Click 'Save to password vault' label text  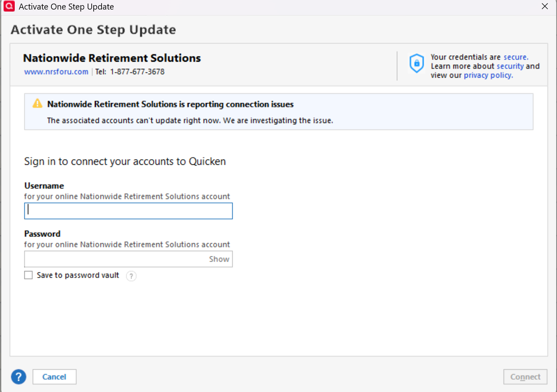[78, 275]
